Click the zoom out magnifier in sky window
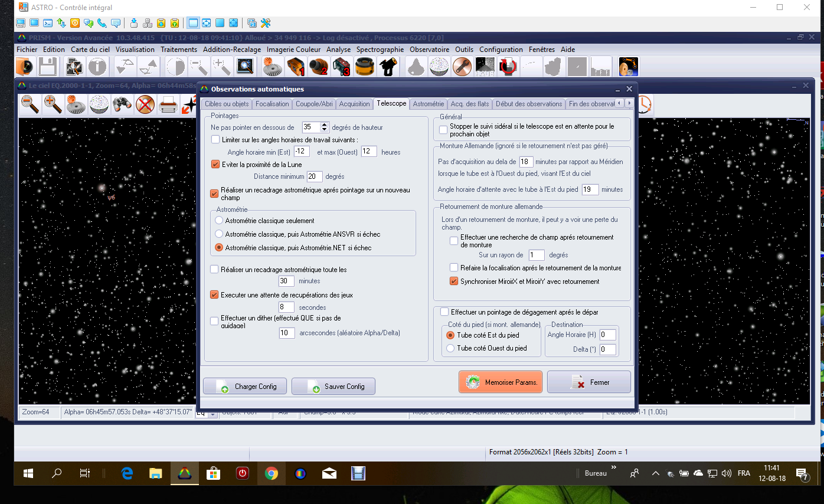Screen dimensions: 824x504 [30, 104]
